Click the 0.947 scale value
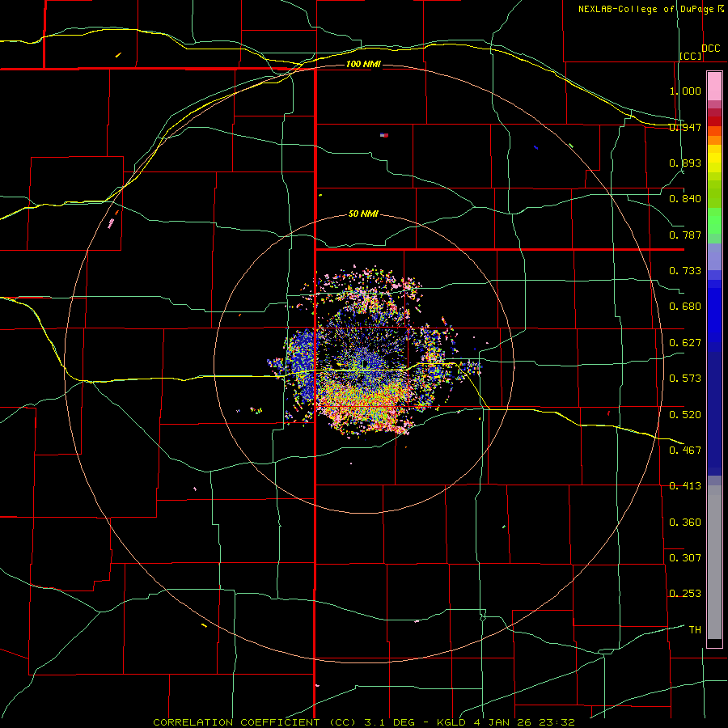The width and height of the screenshot is (728, 728). (685, 127)
